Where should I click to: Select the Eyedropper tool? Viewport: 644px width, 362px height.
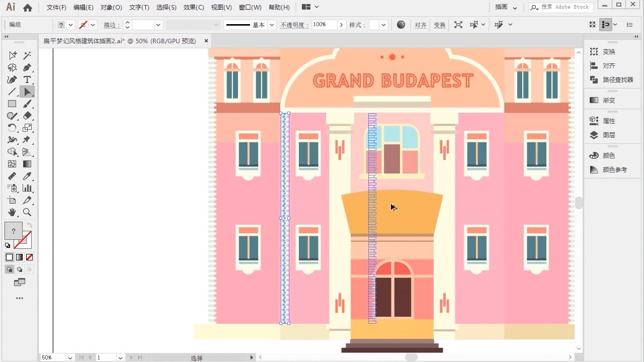27,176
